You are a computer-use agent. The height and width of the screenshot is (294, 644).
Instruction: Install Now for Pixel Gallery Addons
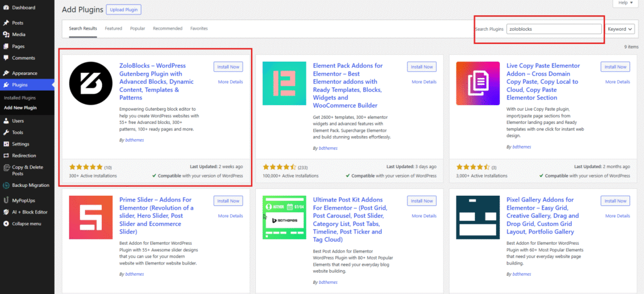click(615, 201)
